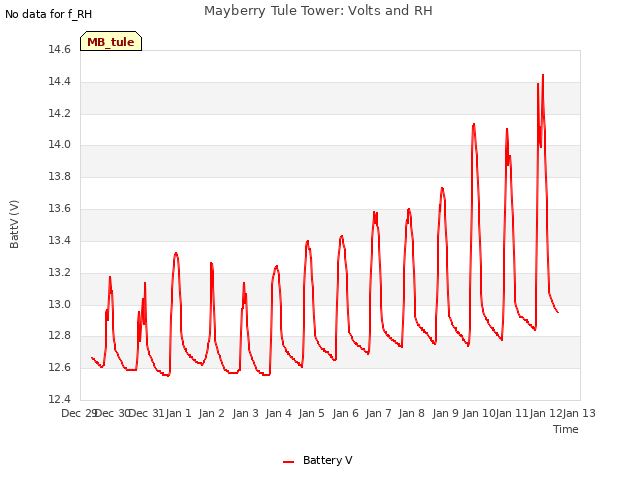Click the 'Jan 2' x-axis date label
640x480 pixels.
point(211,413)
